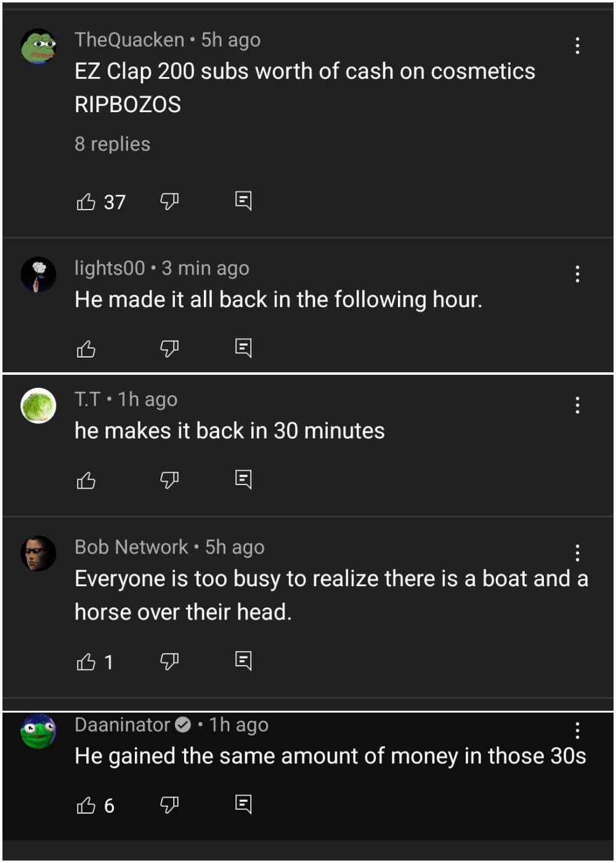Reply to lights00's comment
The image size is (616, 863).
coord(243,348)
